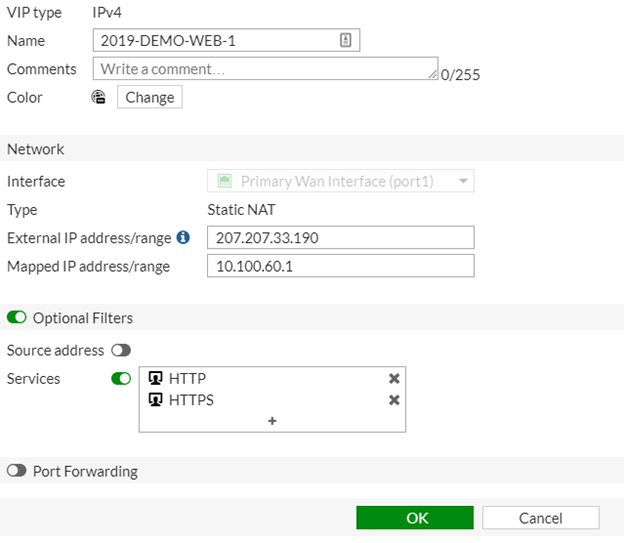
Task: Click the port icon in Interface dropdown
Action: pyautogui.click(x=224, y=181)
